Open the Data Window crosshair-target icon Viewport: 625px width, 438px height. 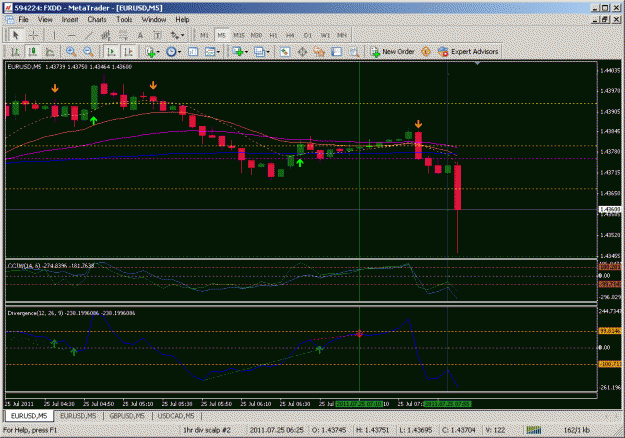(x=302, y=52)
